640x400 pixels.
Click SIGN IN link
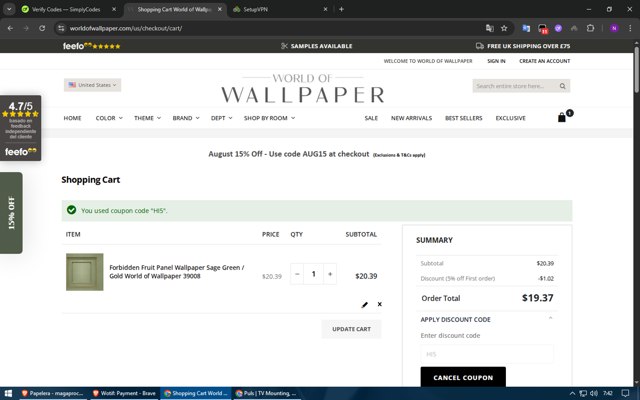[x=496, y=61]
